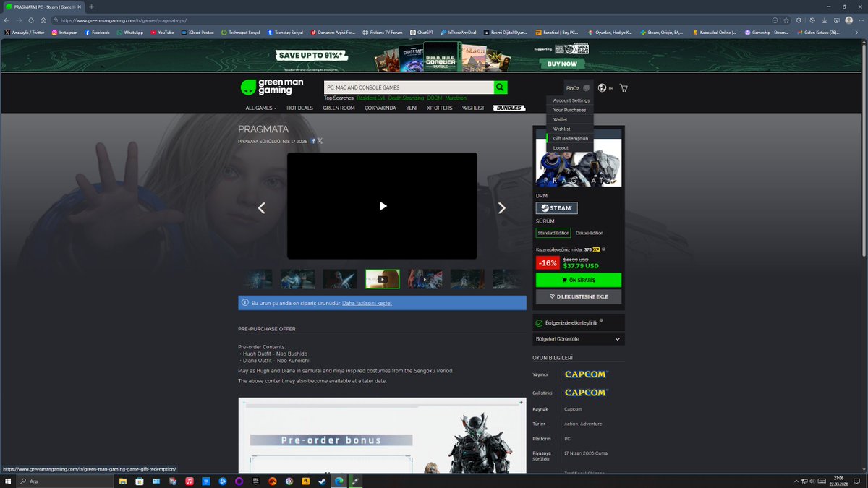Screen dimensions: 868x488
Task: Open the Instagram bookmark
Action: pos(64,33)
